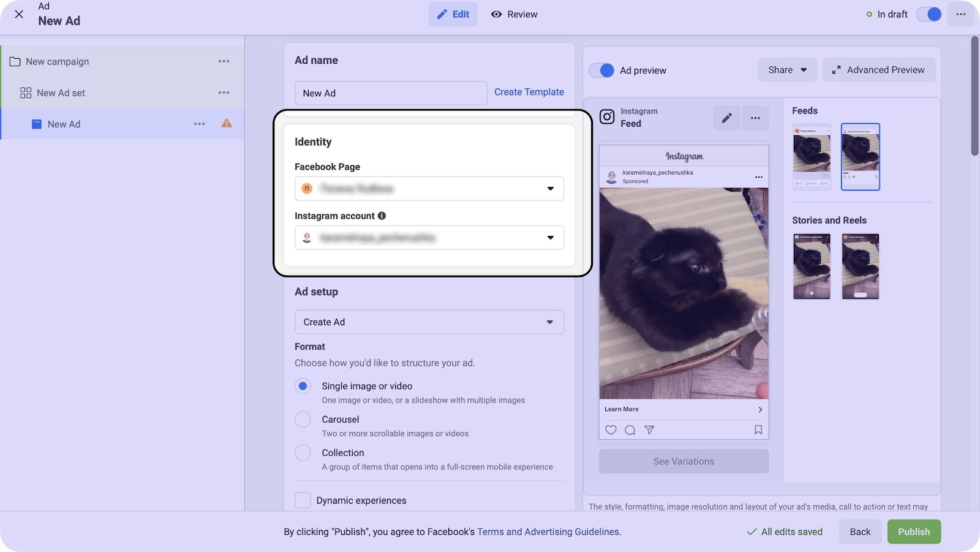Click the bookmark save icon in preview
Viewport: 980px width, 552px height.
[758, 430]
